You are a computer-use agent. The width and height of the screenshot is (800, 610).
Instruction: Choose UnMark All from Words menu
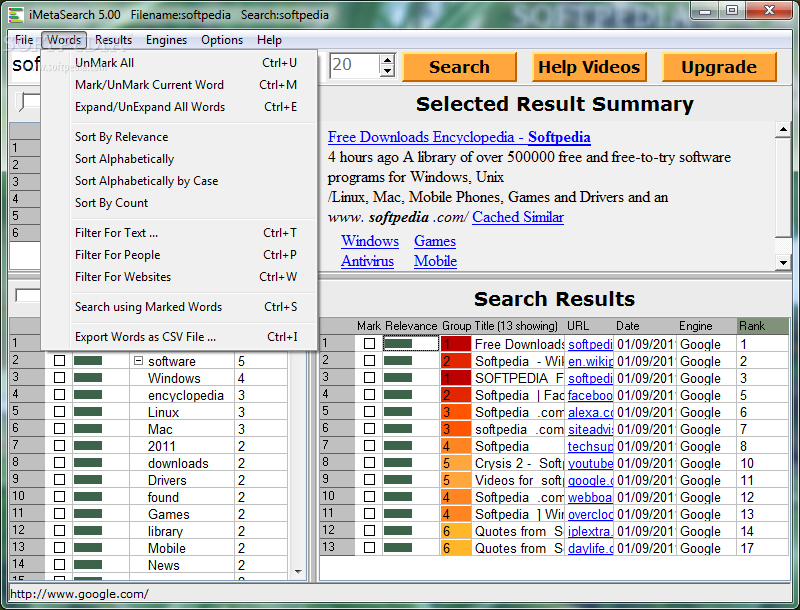pyautogui.click(x=180, y=63)
